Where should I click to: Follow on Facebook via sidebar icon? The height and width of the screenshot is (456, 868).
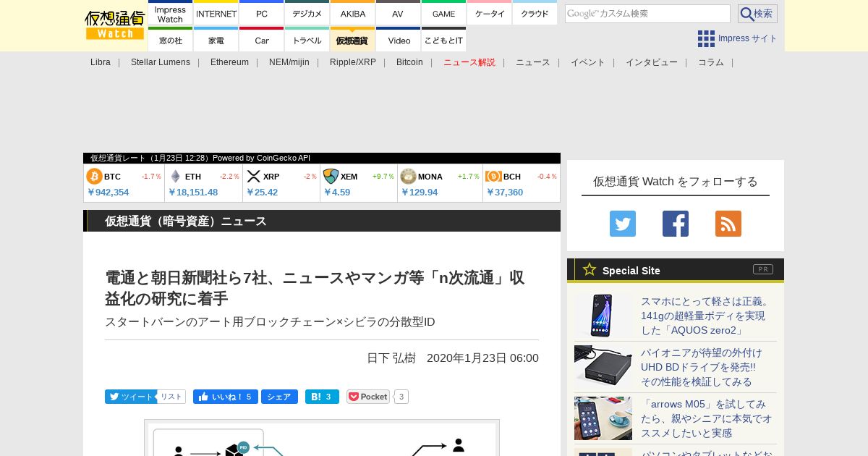click(676, 224)
